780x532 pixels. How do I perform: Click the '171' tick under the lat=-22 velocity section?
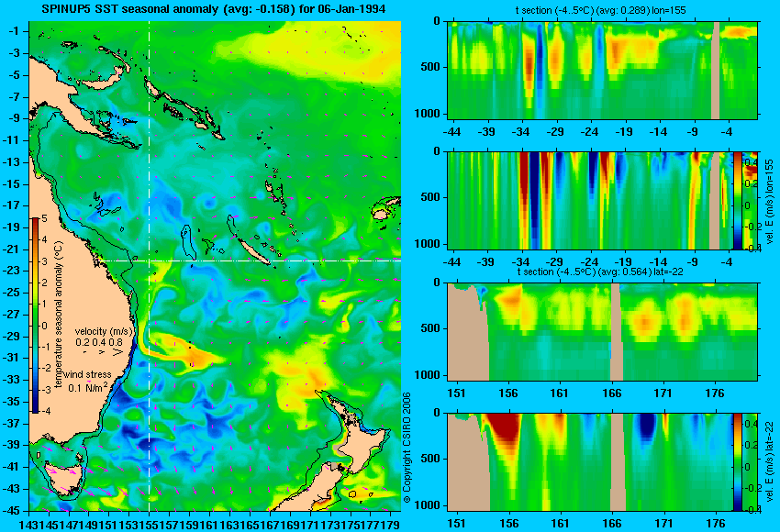coord(663,524)
